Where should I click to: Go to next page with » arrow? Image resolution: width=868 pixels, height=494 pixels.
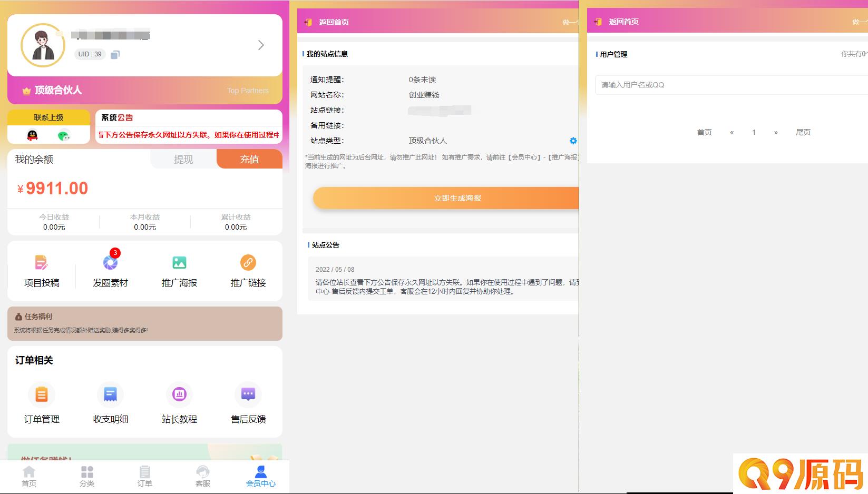(x=776, y=132)
